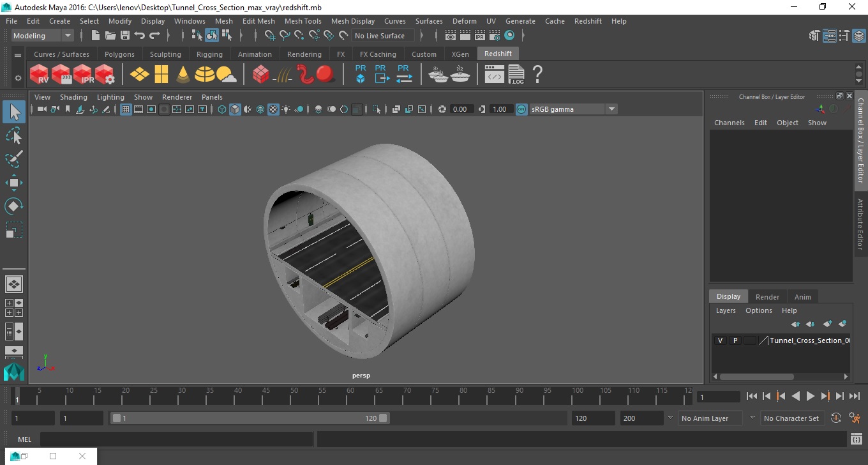Play the timeline forward
The image size is (868, 465).
810,397
